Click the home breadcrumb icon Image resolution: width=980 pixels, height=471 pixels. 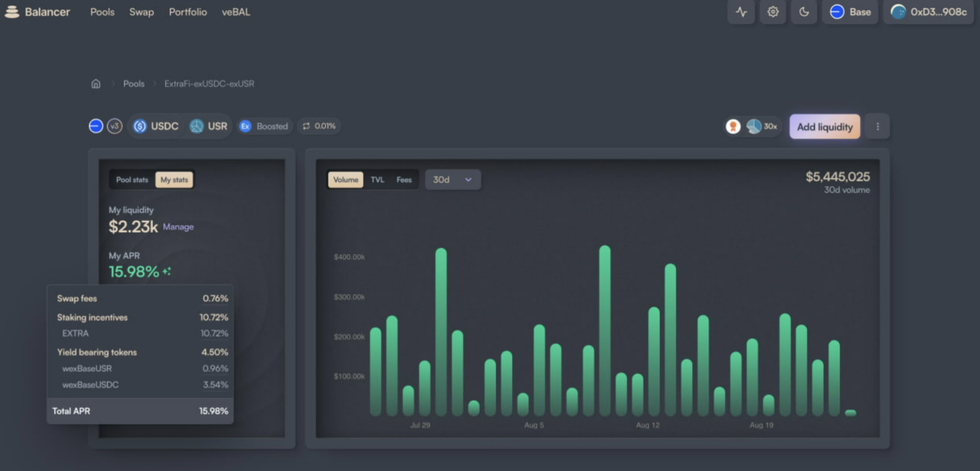[x=96, y=84]
